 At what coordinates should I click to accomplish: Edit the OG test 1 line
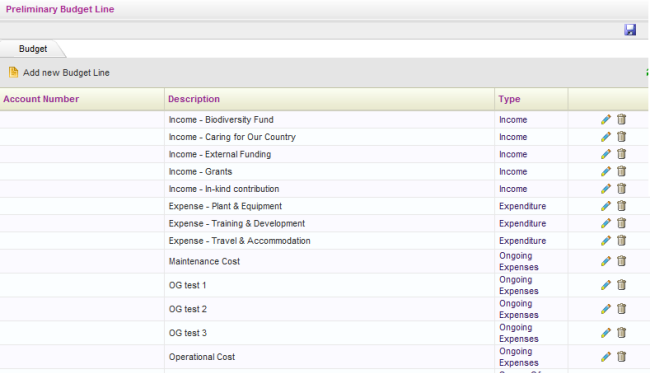[x=606, y=285]
